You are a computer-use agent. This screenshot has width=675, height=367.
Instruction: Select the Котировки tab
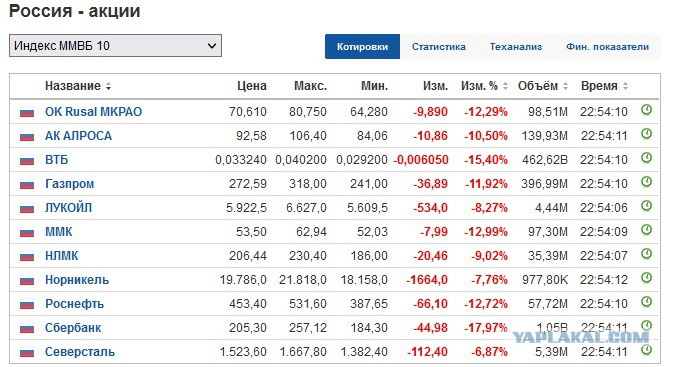pyautogui.click(x=362, y=46)
